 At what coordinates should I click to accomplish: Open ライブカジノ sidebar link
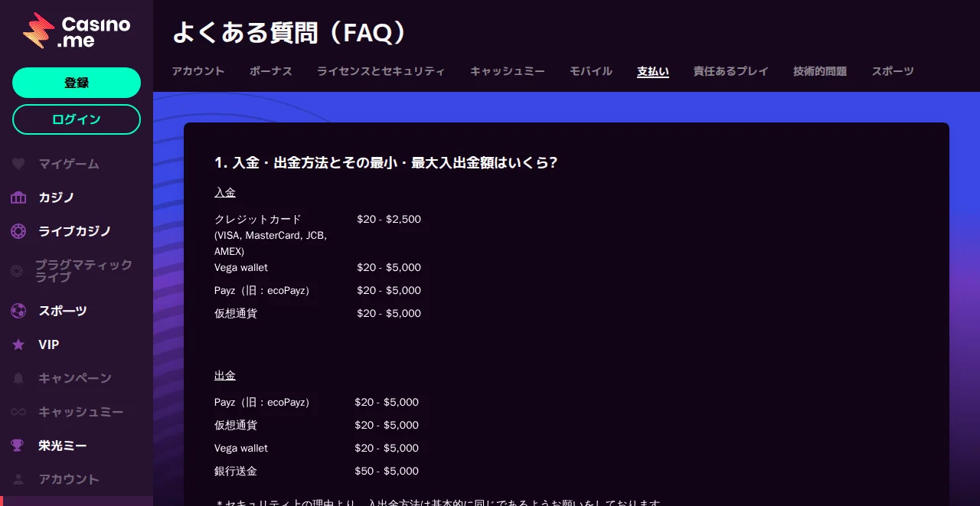75,231
